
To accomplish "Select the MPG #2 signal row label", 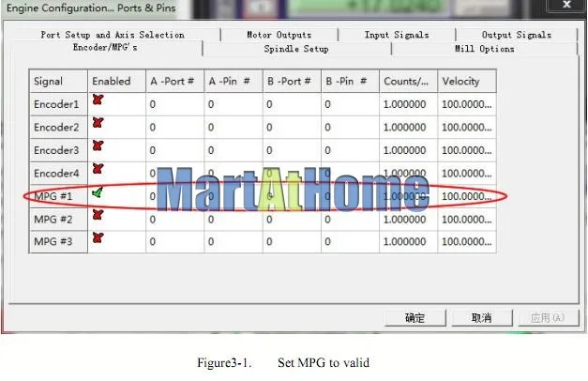I will pos(58,220).
